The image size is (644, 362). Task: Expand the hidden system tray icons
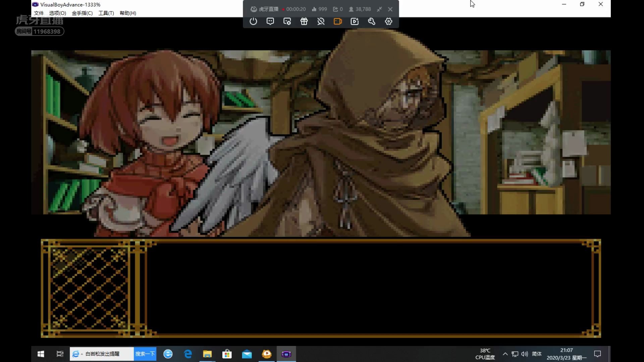pyautogui.click(x=505, y=354)
